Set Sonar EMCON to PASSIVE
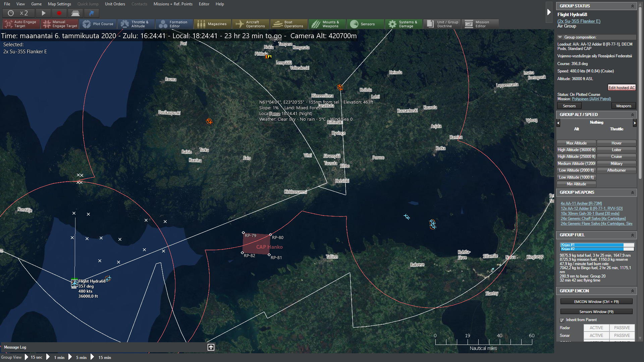The height and width of the screenshot is (362, 644). [622, 336]
